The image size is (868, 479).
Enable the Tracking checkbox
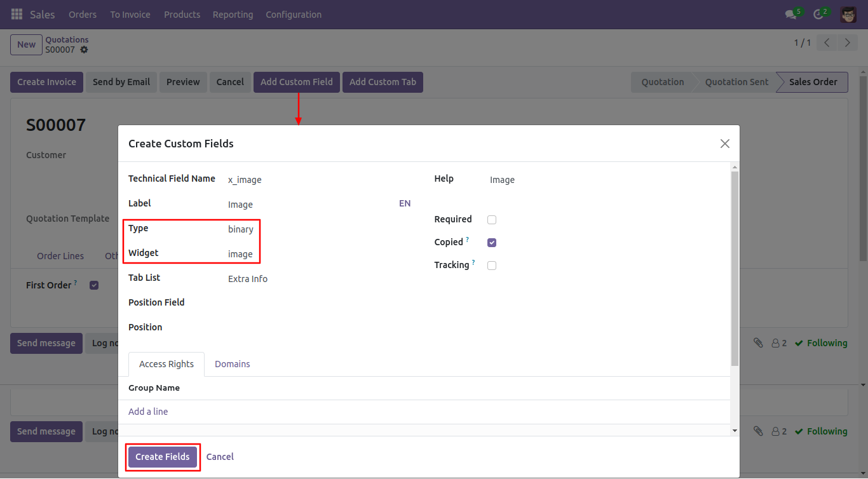(492, 266)
